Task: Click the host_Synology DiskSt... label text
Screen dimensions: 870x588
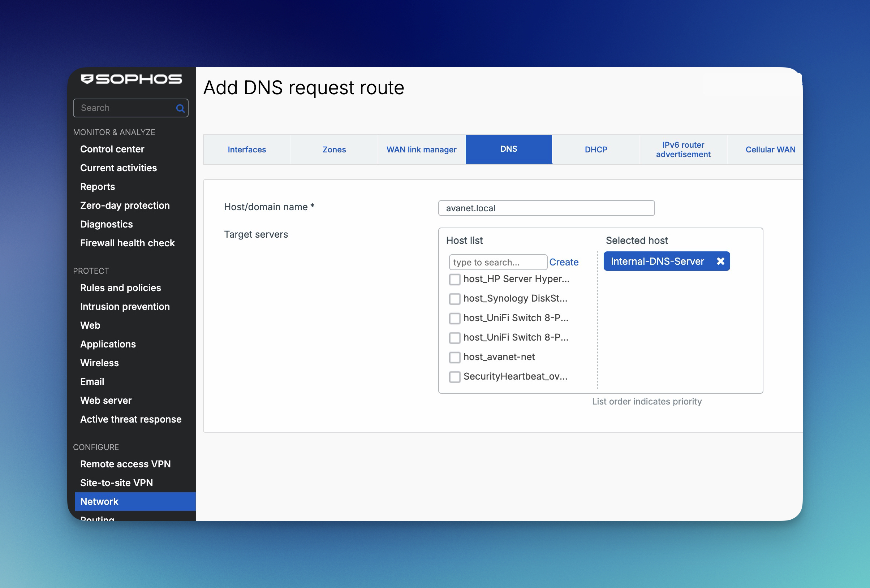Action: pyautogui.click(x=516, y=298)
